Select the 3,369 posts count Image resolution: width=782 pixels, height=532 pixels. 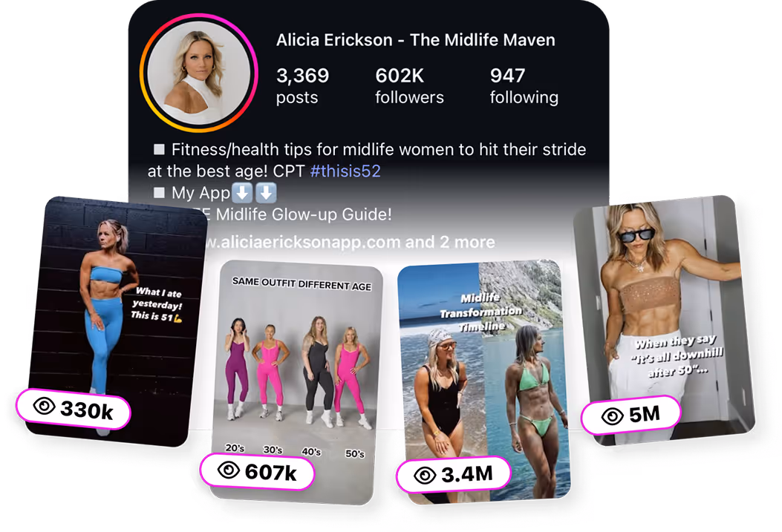(x=302, y=85)
